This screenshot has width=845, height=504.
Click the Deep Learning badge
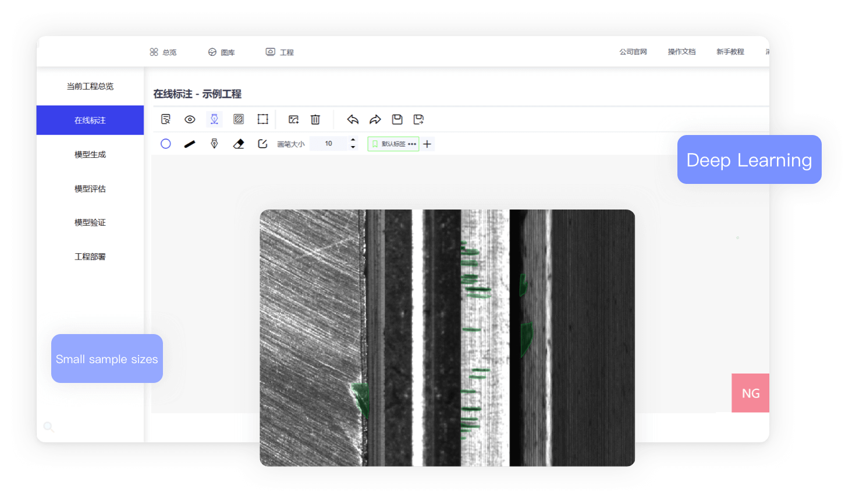[750, 159]
